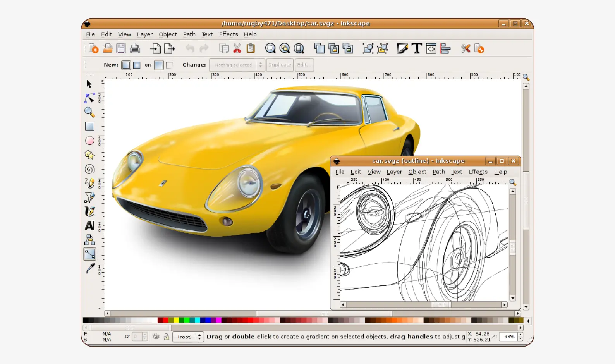Viewport: 615px width, 364px height.
Task: Select the Zoom tool in the toolbox
Action: (89, 112)
